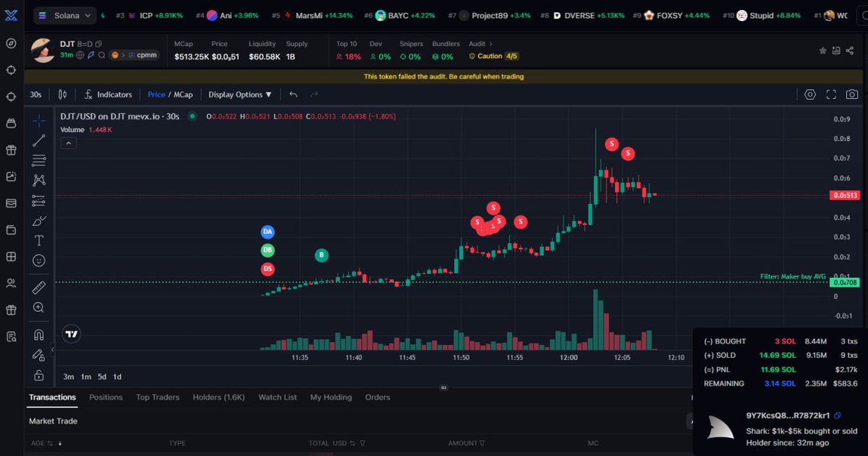This screenshot has height=456, width=868.
Task: Open the wallet sidebar icon
Action: 11,230
